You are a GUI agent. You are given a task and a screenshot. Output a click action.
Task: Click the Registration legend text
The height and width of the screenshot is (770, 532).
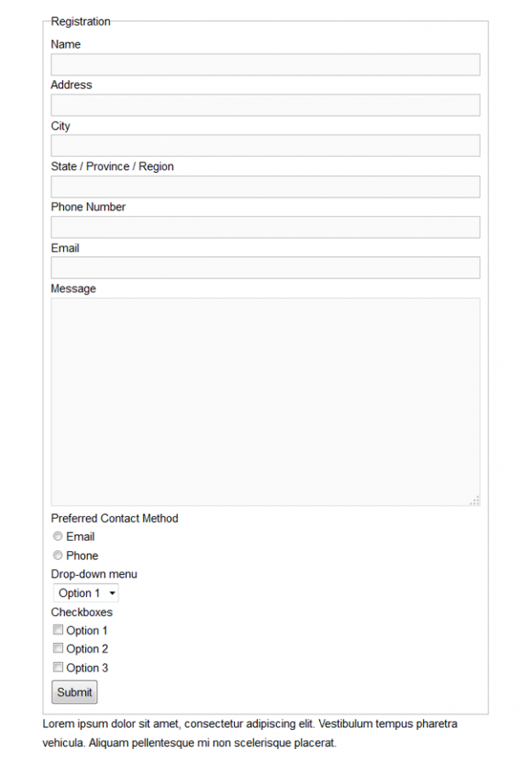[81, 21]
